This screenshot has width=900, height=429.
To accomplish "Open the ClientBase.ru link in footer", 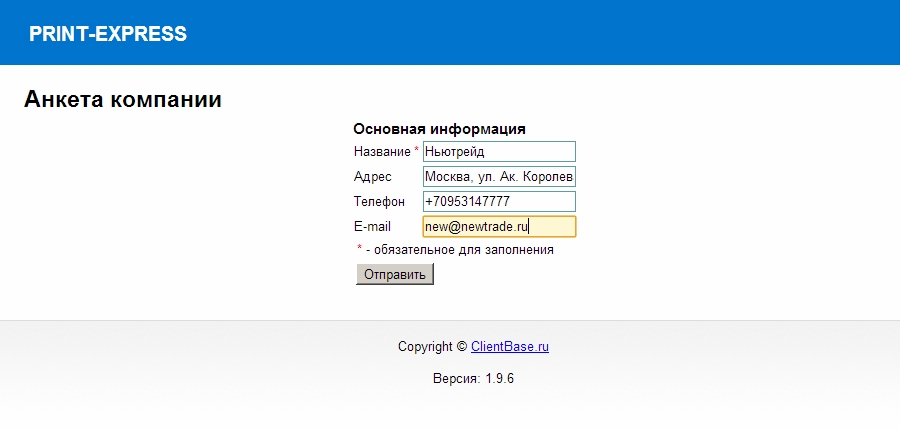I will coord(510,347).
